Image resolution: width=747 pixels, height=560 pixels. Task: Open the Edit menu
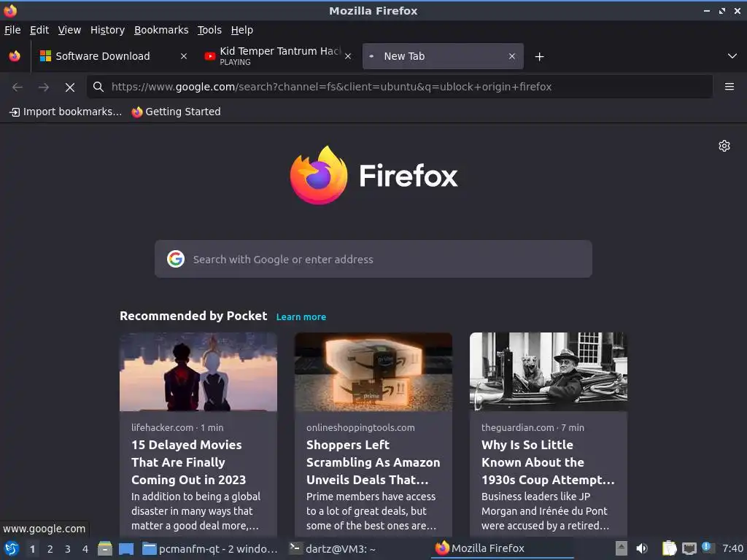click(x=39, y=30)
